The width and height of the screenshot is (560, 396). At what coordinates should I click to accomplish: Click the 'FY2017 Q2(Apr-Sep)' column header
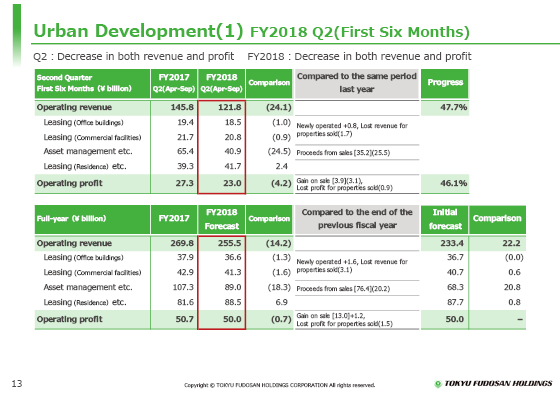pyautogui.click(x=174, y=84)
